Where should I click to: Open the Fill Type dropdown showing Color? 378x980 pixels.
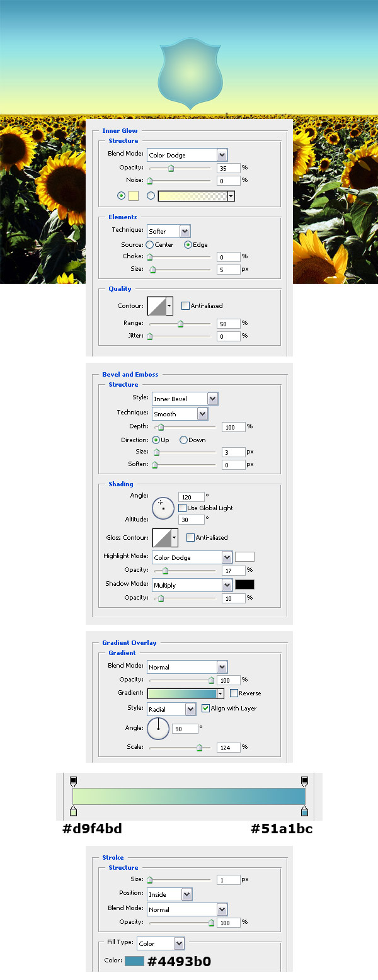coord(161,943)
